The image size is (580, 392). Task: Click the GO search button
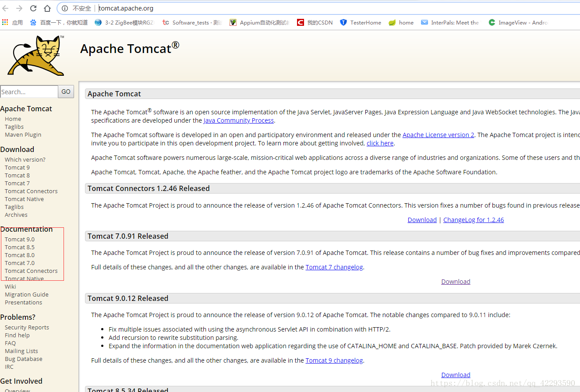point(66,92)
